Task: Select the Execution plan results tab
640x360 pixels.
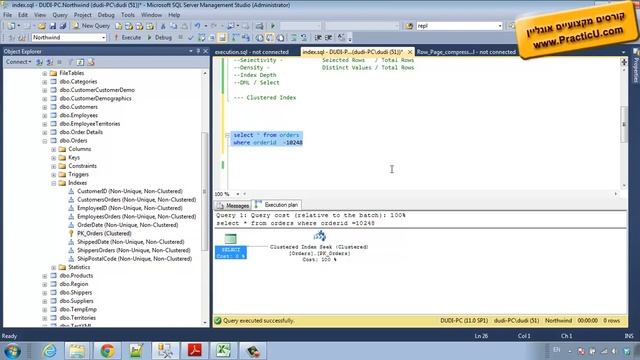Action: 277,205
